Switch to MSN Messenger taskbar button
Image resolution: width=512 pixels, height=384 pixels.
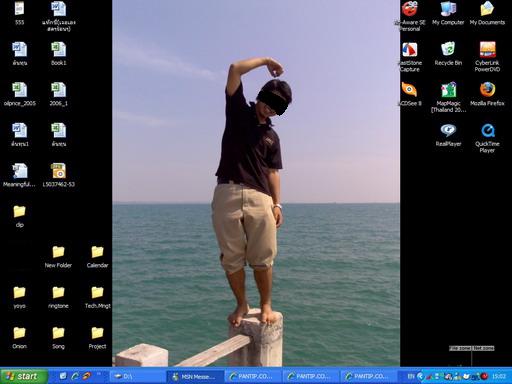coord(195,376)
